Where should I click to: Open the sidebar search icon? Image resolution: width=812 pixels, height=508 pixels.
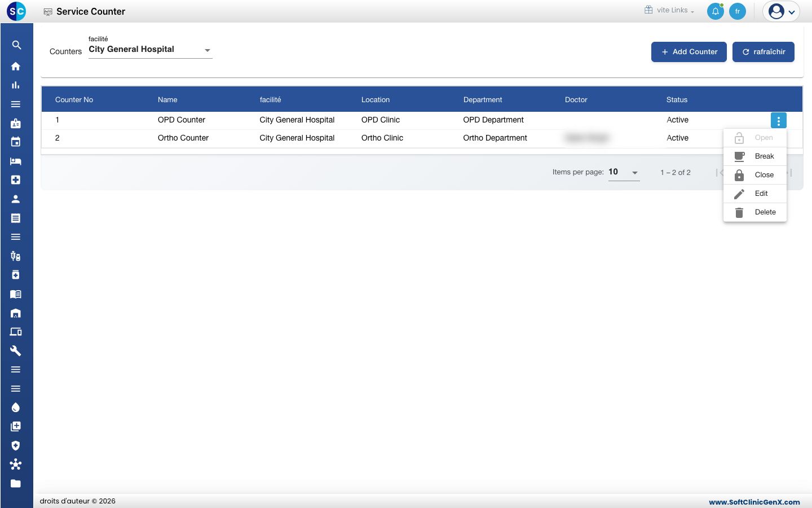click(x=16, y=45)
